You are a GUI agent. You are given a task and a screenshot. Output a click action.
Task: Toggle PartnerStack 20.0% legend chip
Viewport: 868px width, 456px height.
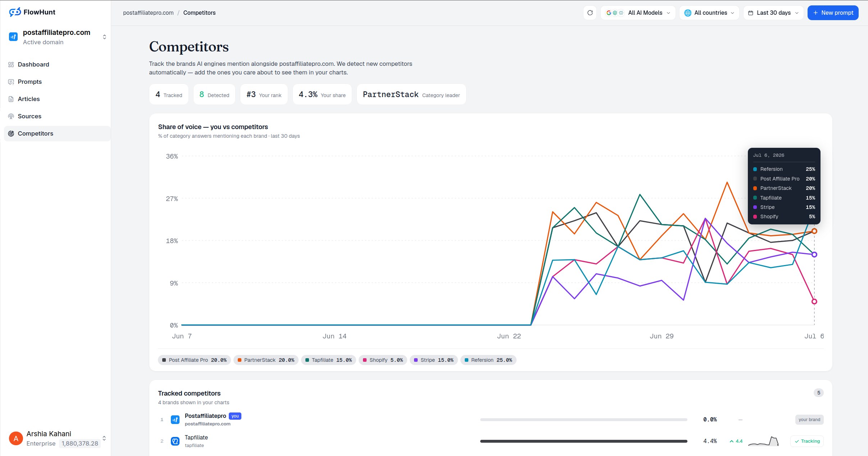pyautogui.click(x=266, y=360)
